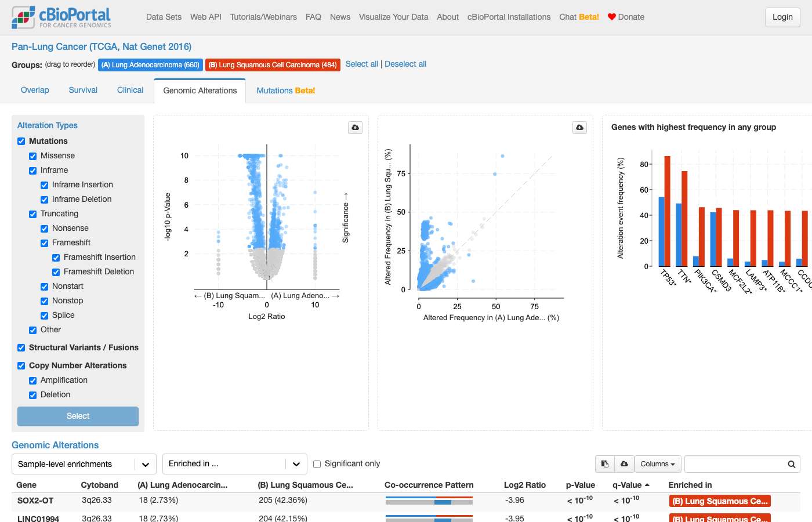Click the Deselect all link
The image size is (812, 522).
click(x=405, y=64)
